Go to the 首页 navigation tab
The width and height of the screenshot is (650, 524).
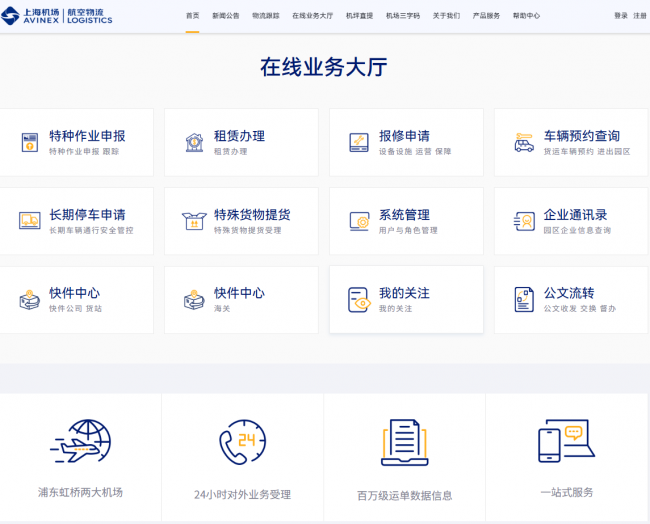192,16
